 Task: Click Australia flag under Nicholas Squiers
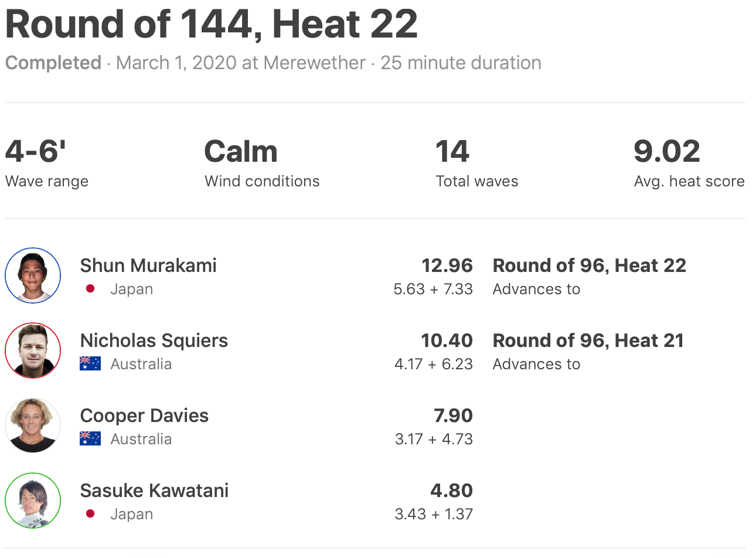(90, 364)
